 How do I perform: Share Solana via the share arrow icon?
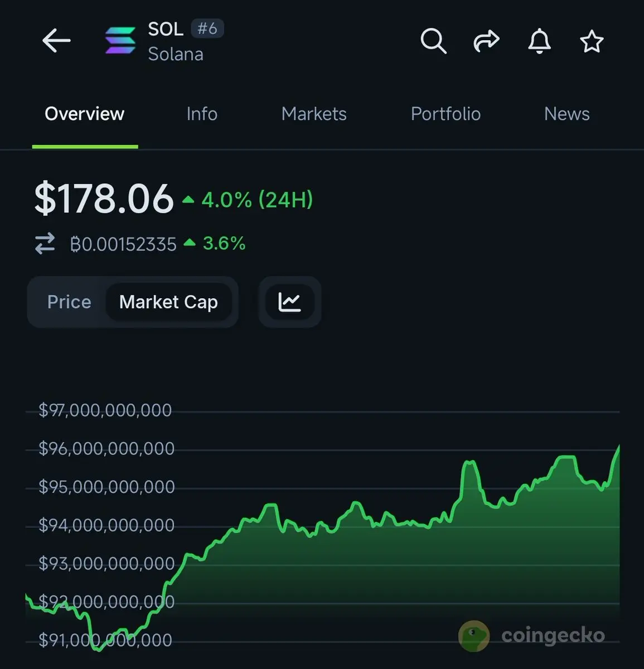coord(486,41)
